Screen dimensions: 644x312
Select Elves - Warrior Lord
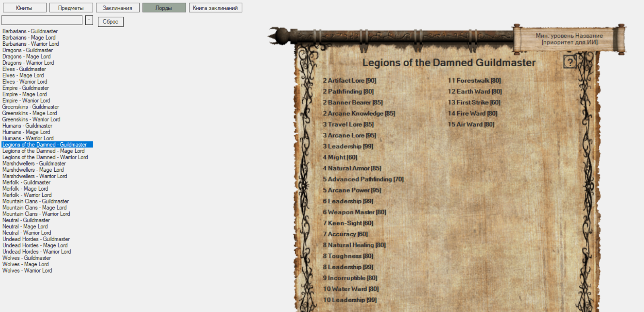coord(25,82)
